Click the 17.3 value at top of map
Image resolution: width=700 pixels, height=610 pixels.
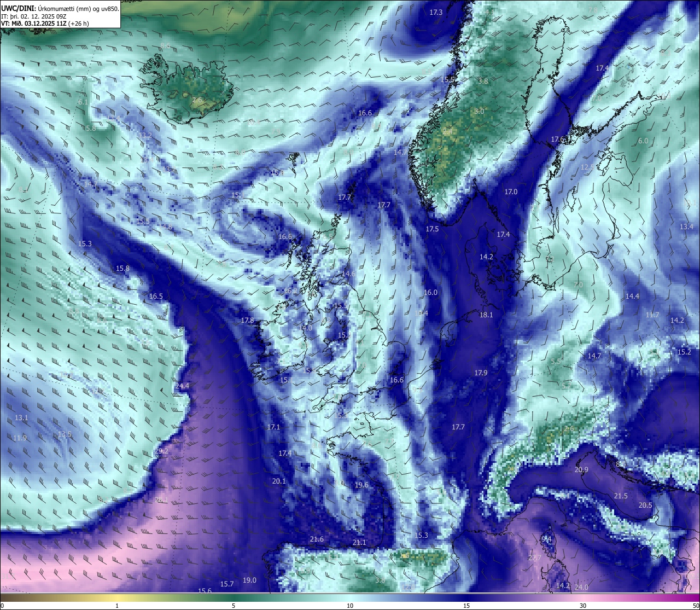tap(436, 12)
